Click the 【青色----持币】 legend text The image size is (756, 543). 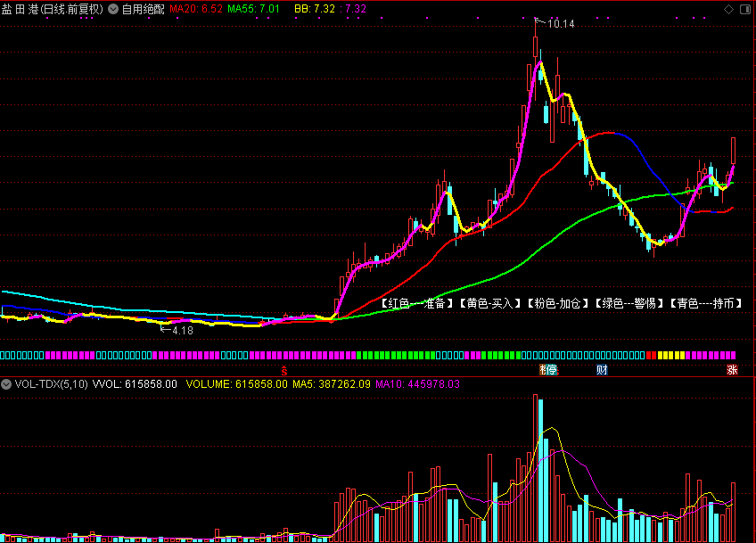705,303
